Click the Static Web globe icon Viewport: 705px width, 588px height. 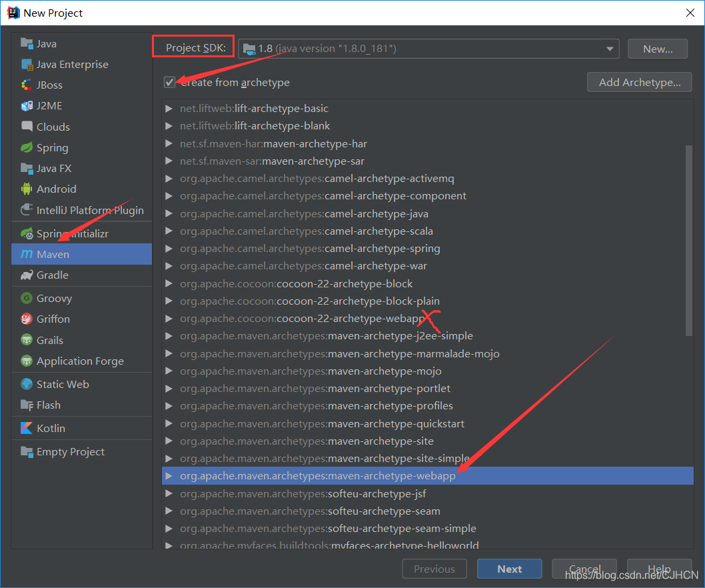click(27, 384)
